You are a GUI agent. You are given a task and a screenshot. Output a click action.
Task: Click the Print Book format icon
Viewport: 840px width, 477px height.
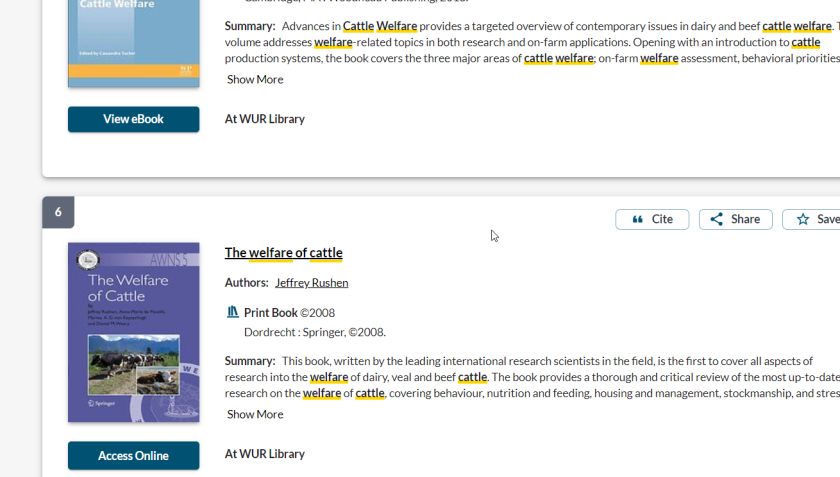tap(232, 312)
